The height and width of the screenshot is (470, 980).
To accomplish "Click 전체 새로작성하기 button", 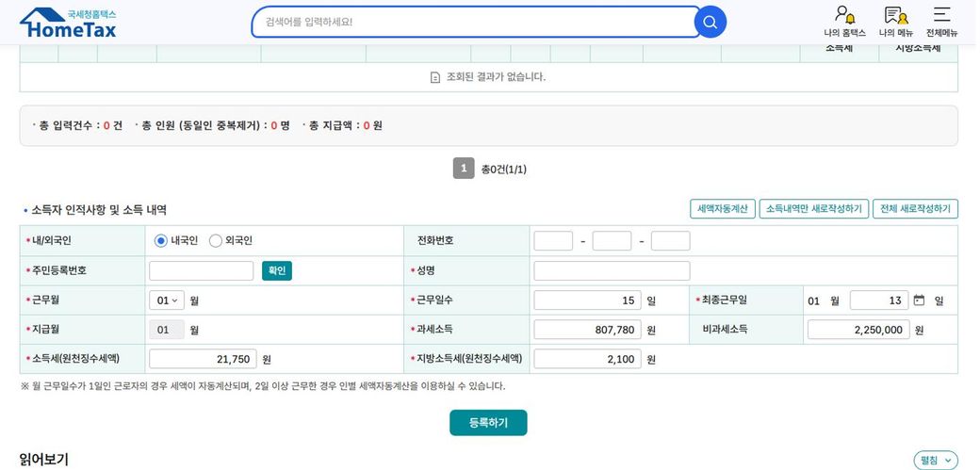I will coord(915,209).
